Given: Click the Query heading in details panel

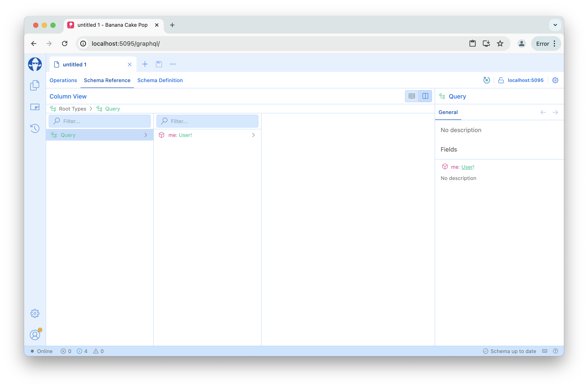Looking at the screenshot, I should click(x=457, y=97).
